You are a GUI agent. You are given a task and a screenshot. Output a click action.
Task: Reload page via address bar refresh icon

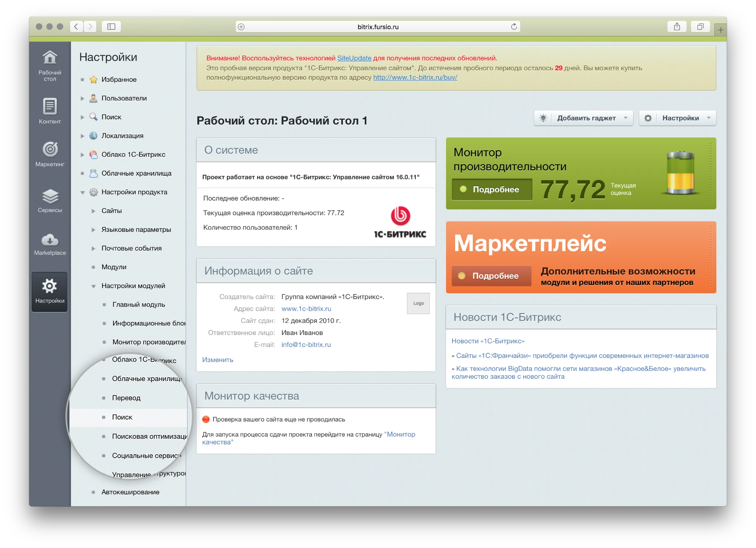(x=514, y=26)
